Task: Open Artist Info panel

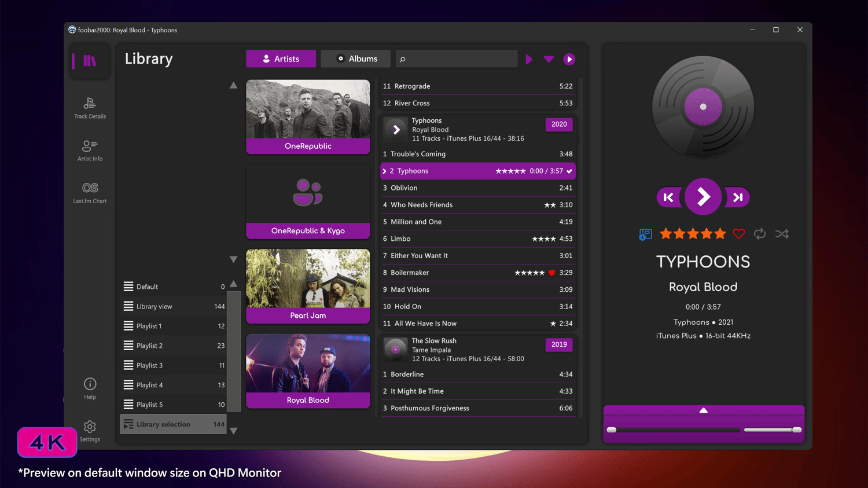Action: 90,151
